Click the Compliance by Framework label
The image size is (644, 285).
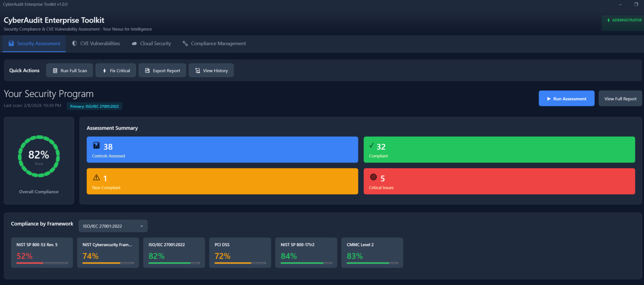[x=42, y=224]
